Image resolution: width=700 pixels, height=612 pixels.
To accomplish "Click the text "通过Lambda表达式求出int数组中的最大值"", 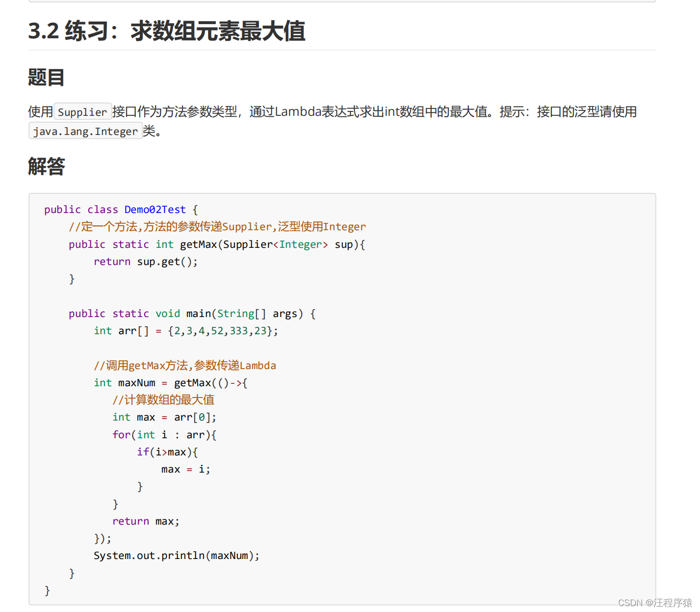I will point(368,112).
